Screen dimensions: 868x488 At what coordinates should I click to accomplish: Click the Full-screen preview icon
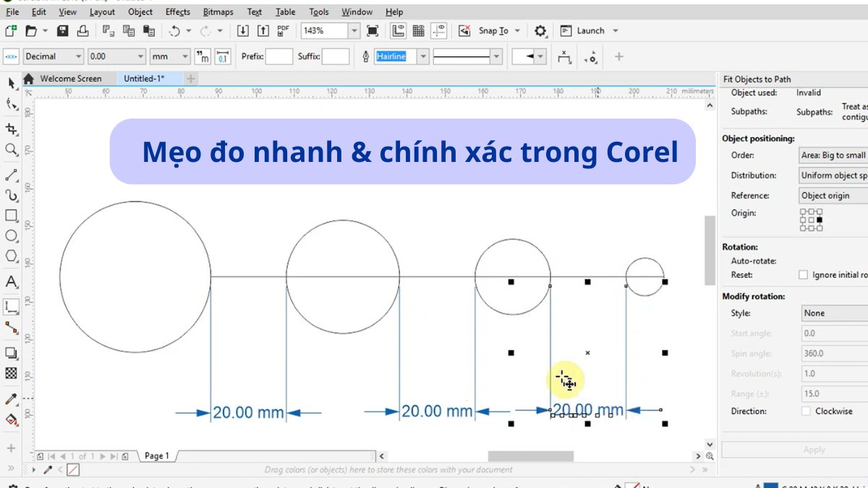(373, 30)
